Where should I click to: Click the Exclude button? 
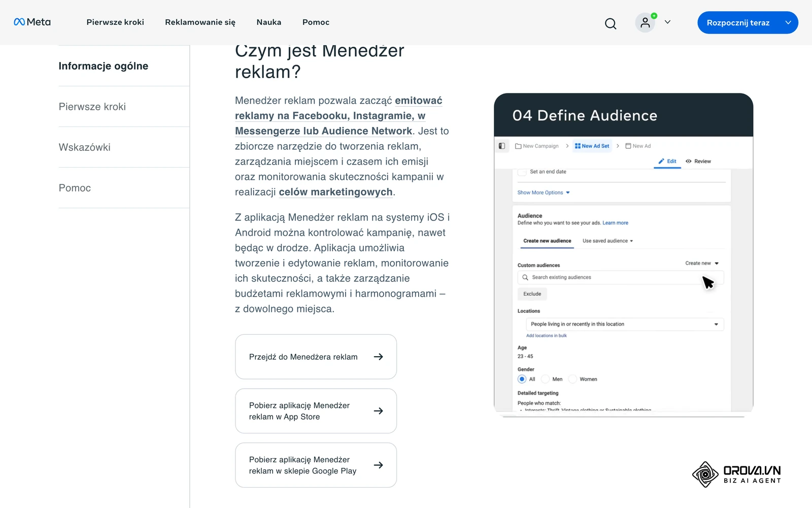click(532, 294)
